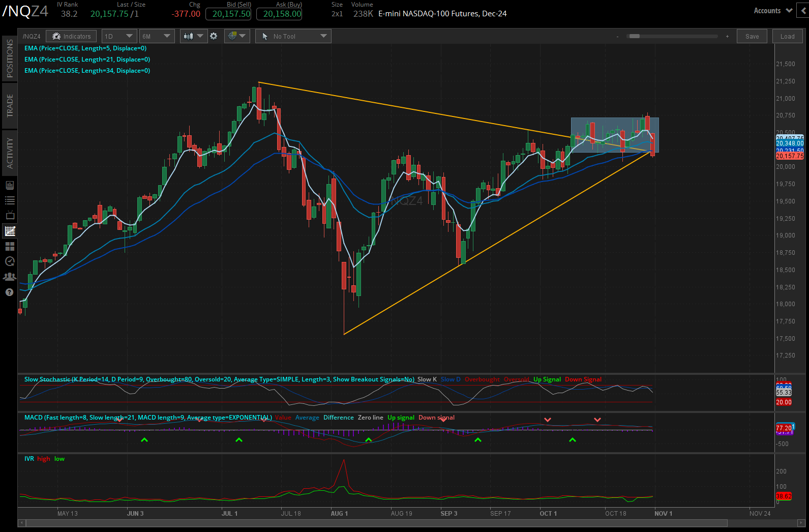Collapse side panel with the left chevron
Screen dimensions: 809x532
coord(803,11)
